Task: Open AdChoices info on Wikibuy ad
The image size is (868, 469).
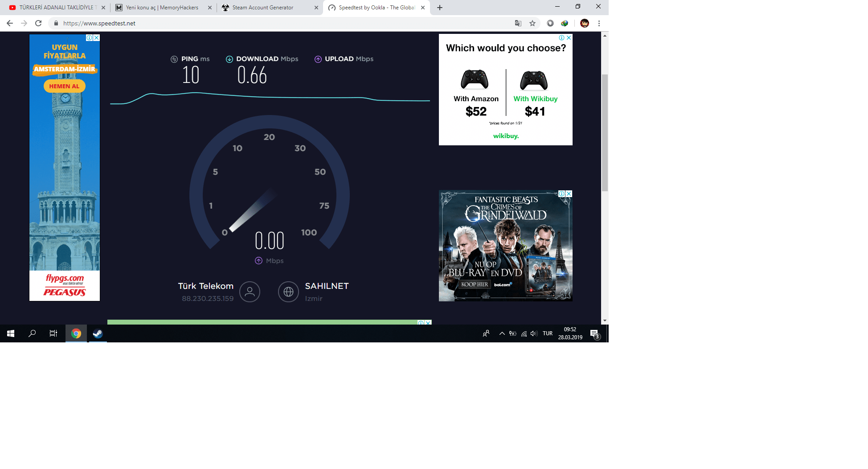Action: 562,38
